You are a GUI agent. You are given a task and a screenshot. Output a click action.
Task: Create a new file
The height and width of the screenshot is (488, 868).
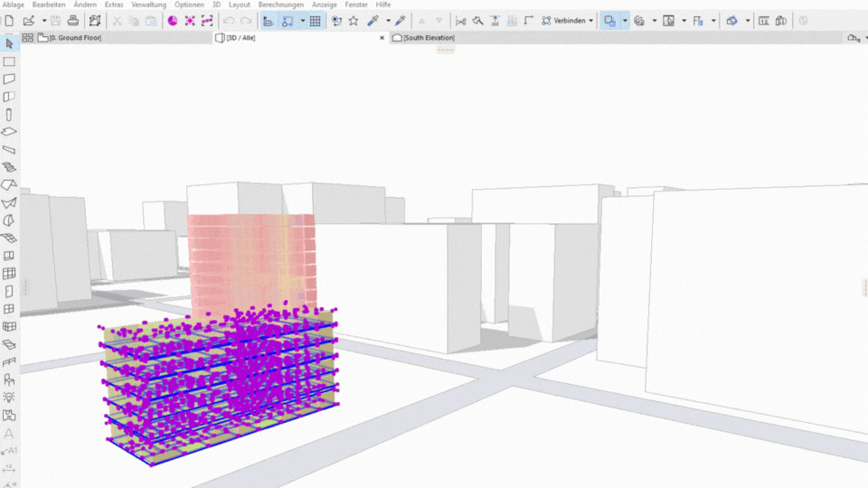click(x=9, y=21)
